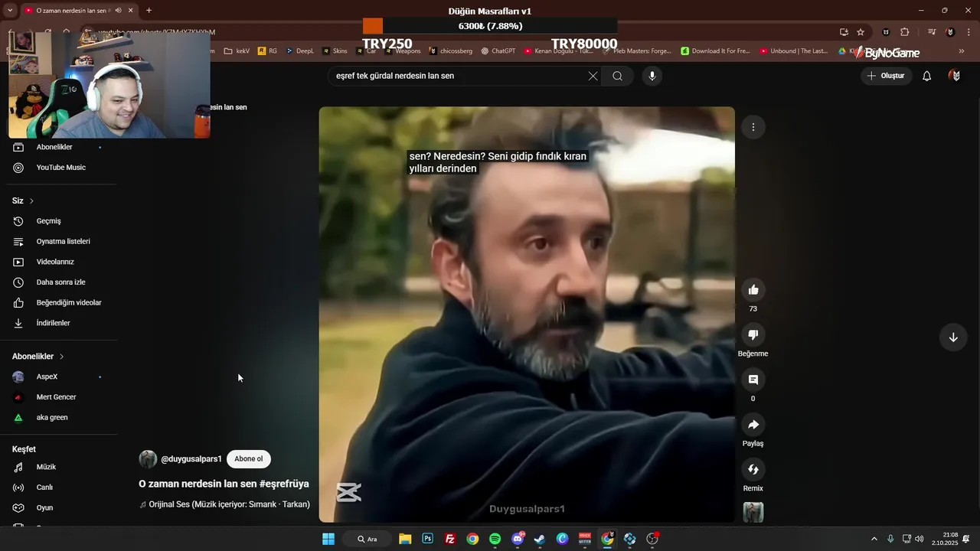This screenshot has height=551, width=980.
Task: Open Orijinal Ses sound link
Action: coord(225,504)
